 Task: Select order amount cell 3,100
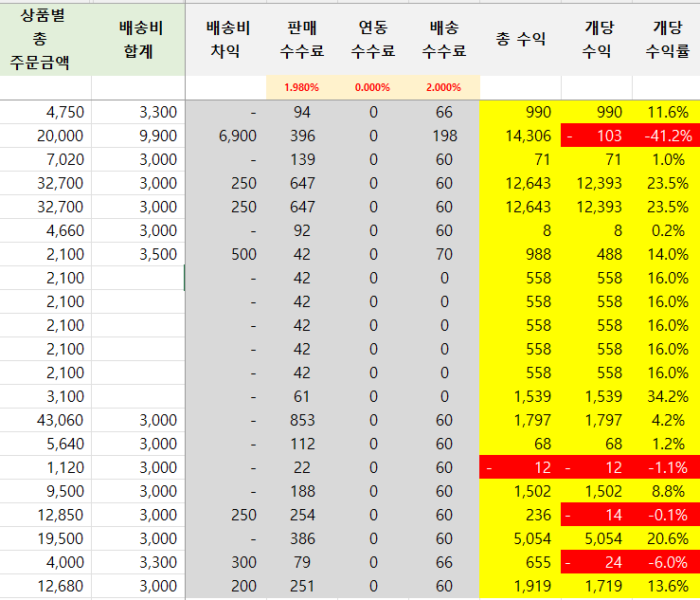tap(45, 396)
